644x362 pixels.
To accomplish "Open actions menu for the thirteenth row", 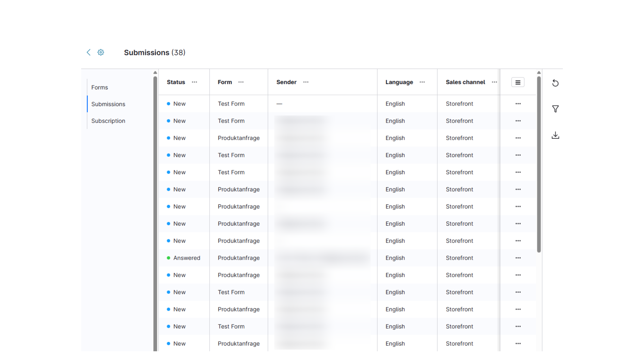I will click(518, 309).
